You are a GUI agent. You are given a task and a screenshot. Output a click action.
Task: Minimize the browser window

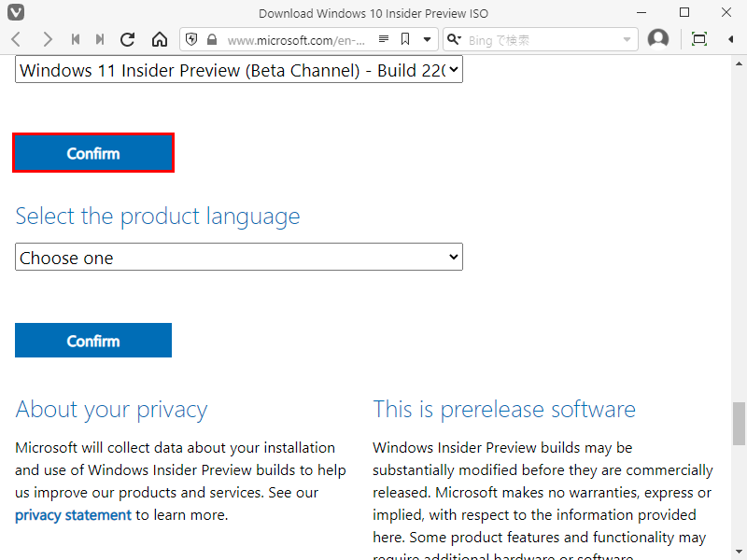641,13
